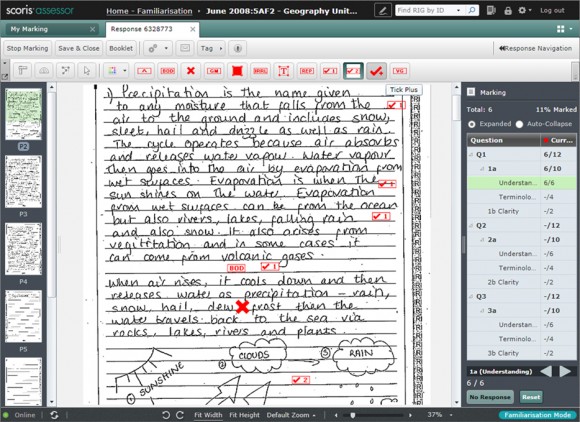Collapse the Q1 tree node
This screenshot has width=580, height=422.
[x=471, y=154]
